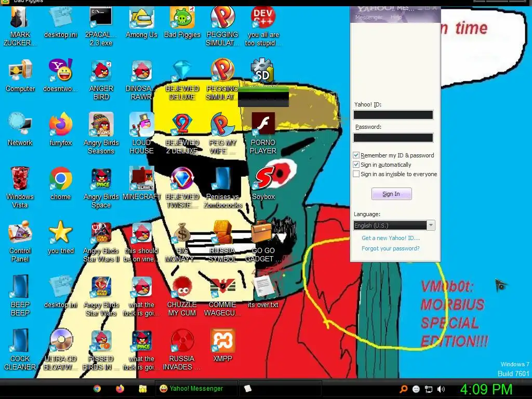Image resolution: width=532 pixels, height=399 pixels.
Task: Open the 2PACAL 2.3.exe console icon
Action: (101, 26)
